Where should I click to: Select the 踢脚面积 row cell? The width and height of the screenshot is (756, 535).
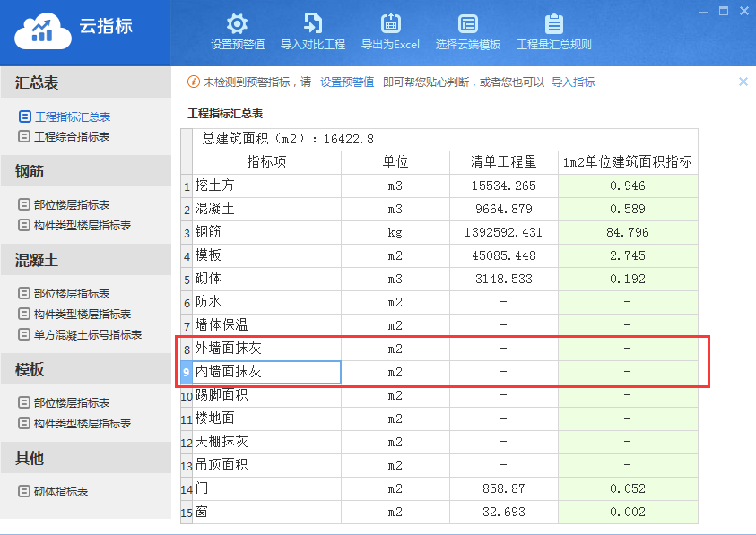click(x=266, y=395)
